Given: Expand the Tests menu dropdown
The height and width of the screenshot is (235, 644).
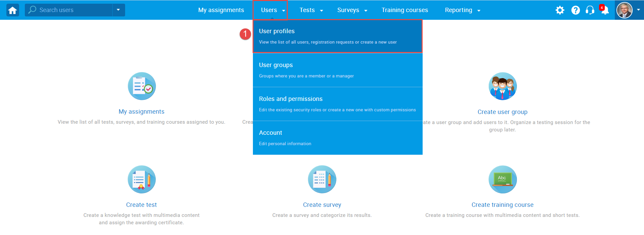Looking at the screenshot, I should pyautogui.click(x=311, y=10).
